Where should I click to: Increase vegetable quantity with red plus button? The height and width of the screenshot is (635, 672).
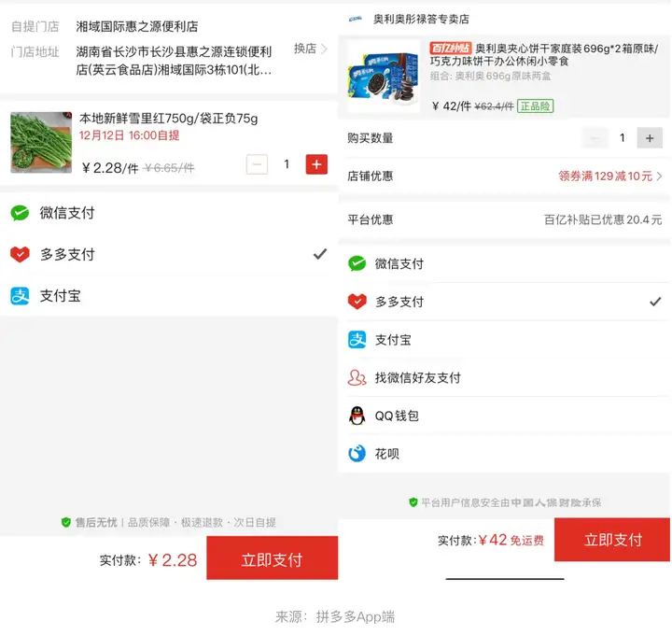pyautogui.click(x=316, y=164)
